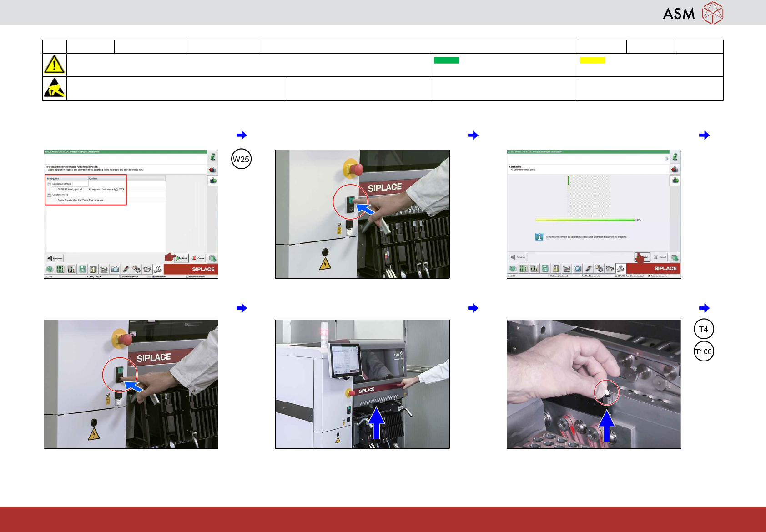
Task: Click the green grid icon in calibration-done screenshot
Action: point(524,268)
